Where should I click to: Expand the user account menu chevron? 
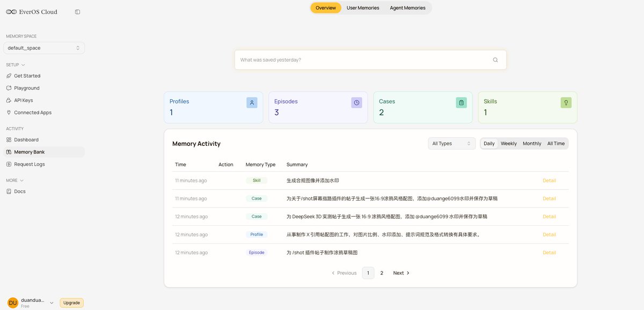pos(52,303)
